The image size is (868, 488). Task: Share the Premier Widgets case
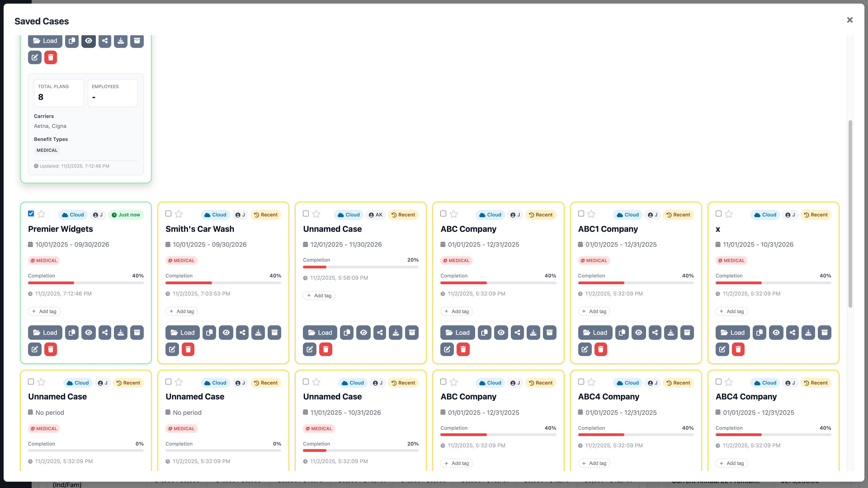pos(105,332)
